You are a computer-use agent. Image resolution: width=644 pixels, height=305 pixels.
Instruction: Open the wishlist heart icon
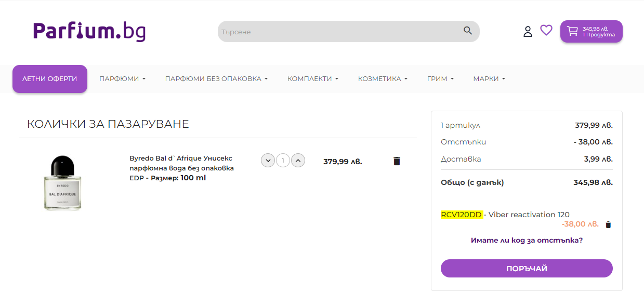546,31
